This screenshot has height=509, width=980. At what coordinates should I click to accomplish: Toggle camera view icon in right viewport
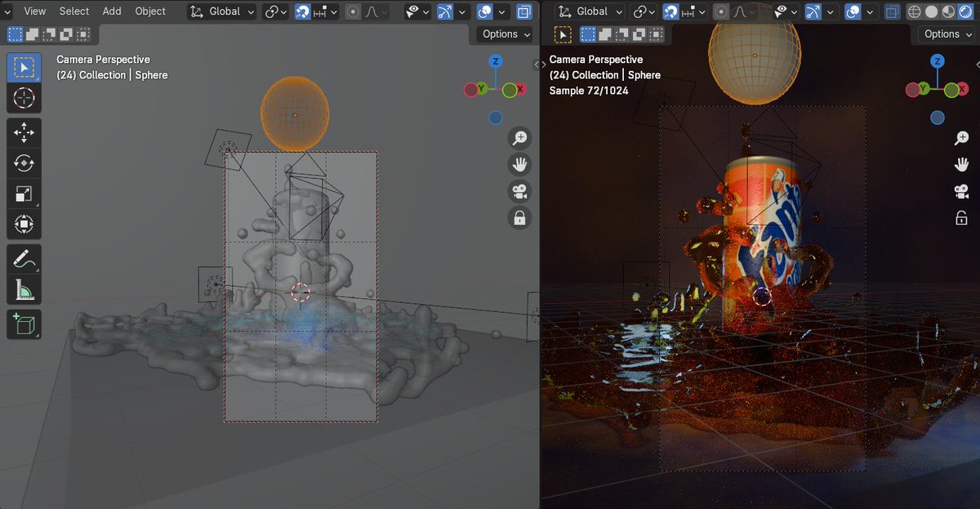(x=961, y=192)
